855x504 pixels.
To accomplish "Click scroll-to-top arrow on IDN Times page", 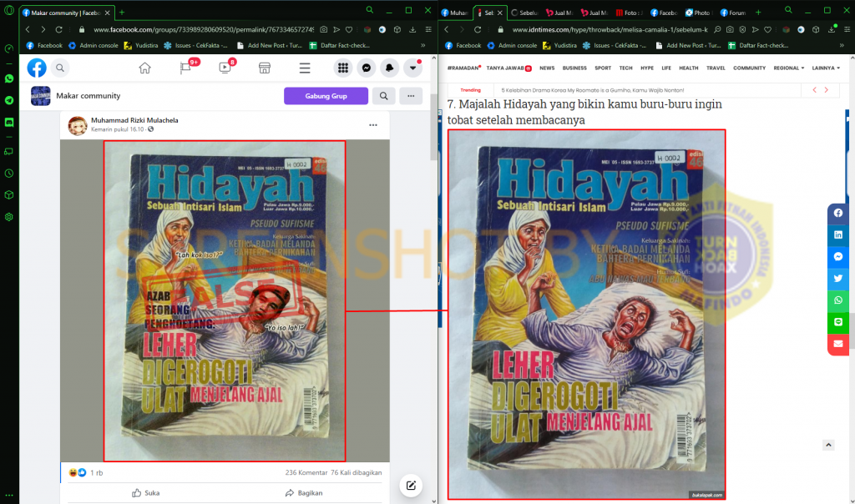I will click(x=828, y=445).
